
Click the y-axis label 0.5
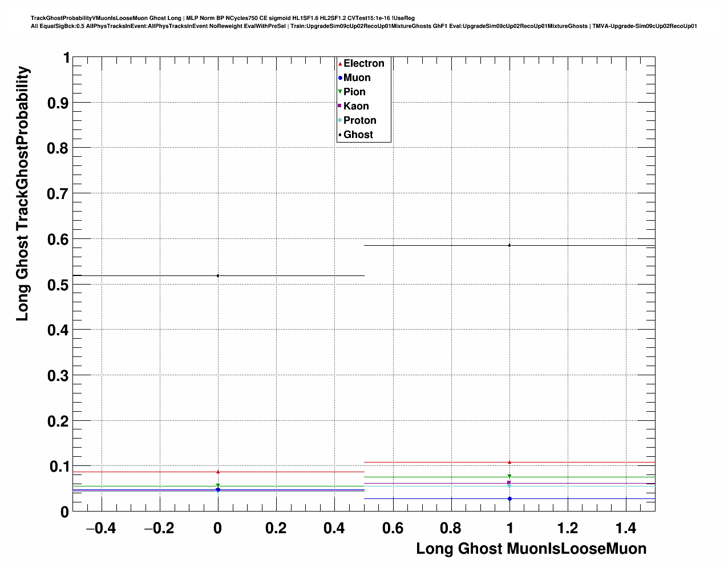click(x=59, y=285)
